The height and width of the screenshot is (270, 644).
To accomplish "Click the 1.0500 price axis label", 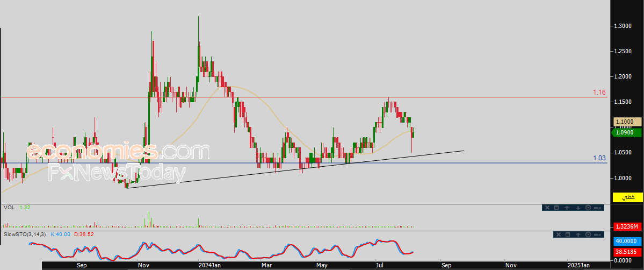I will coord(623,153).
